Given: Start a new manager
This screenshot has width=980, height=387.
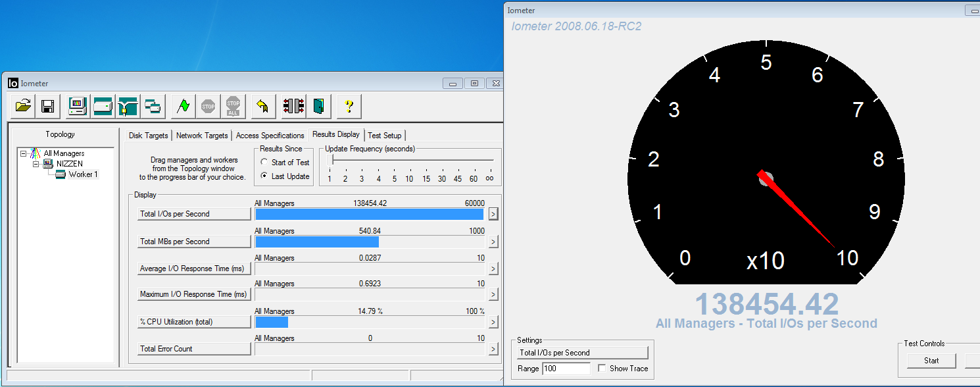Looking at the screenshot, I should pyautogui.click(x=78, y=105).
